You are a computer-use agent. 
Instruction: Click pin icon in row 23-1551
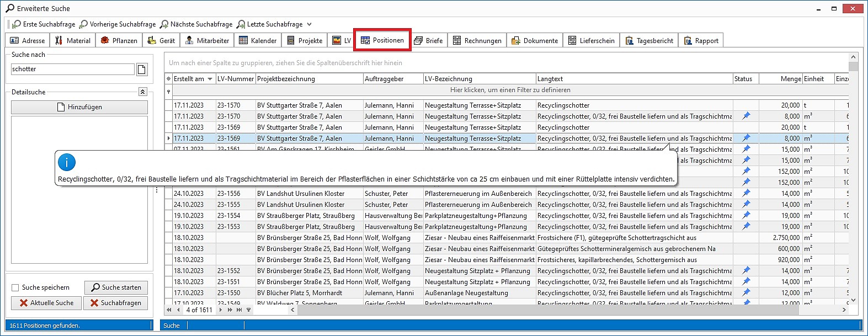pos(746,281)
